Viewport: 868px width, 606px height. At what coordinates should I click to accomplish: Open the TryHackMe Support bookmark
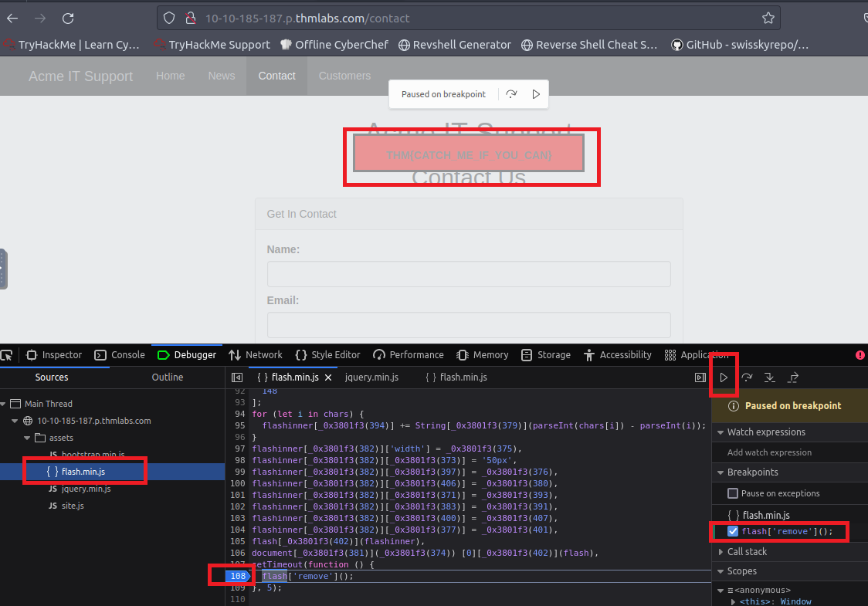pyautogui.click(x=212, y=45)
